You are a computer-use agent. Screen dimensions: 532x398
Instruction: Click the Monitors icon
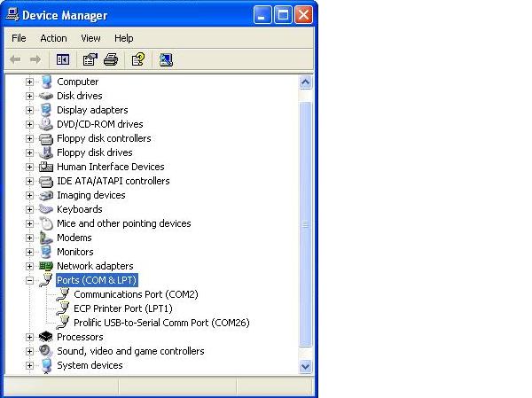pos(46,252)
